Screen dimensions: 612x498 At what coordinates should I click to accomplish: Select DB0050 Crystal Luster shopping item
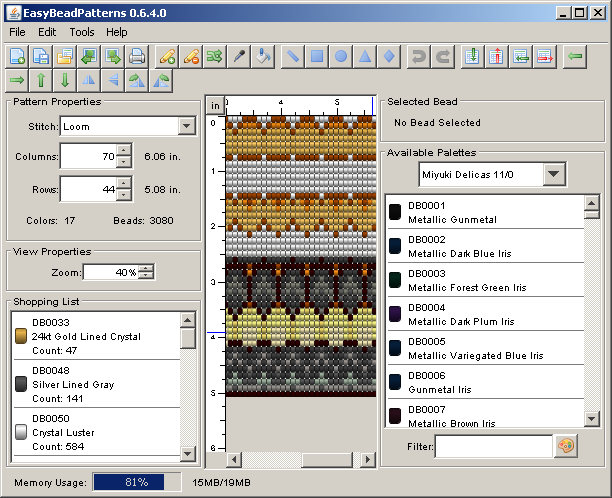coord(96,432)
